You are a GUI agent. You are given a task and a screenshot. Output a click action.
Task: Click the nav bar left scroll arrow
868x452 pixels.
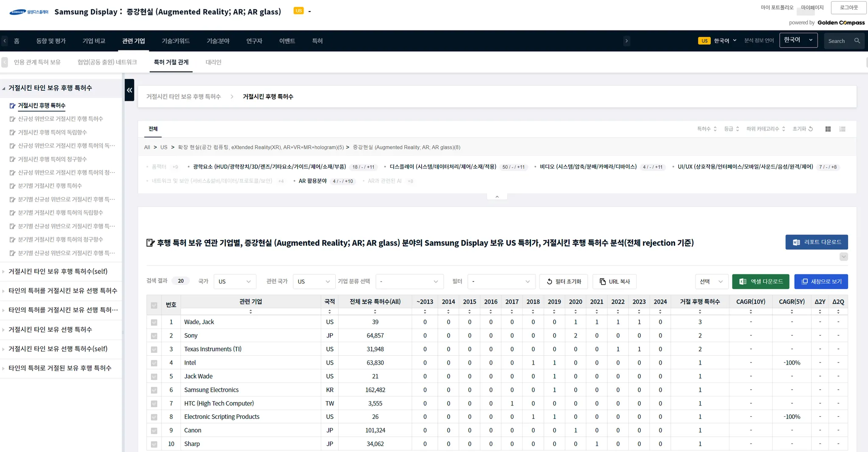pos(5,41)
